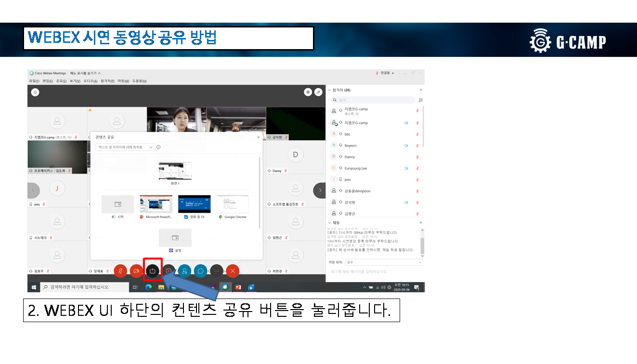637x364 pixels.
Task: Go to next page of video grid
Action: [x=319, y=191]
